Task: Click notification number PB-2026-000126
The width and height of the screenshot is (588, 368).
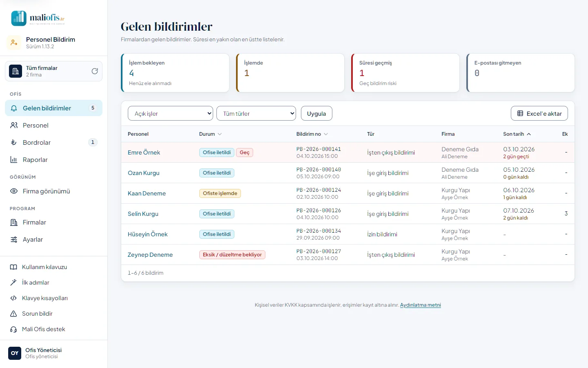Action: pyautogui.click(x=318, y=211)
